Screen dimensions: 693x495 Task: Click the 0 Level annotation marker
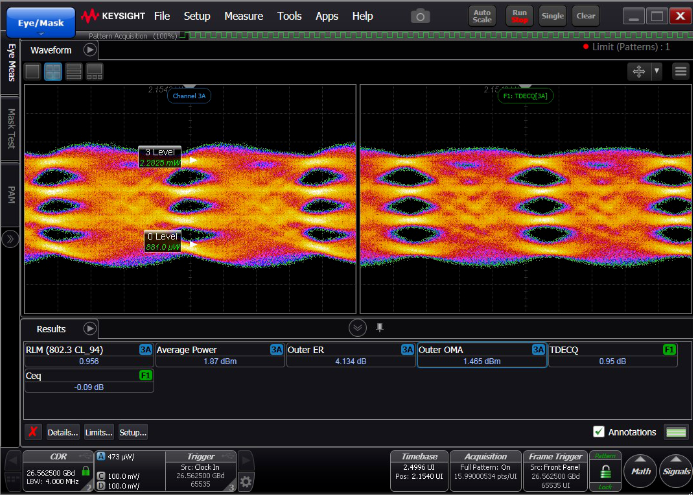pyautogui.click(x=163, y=242)
